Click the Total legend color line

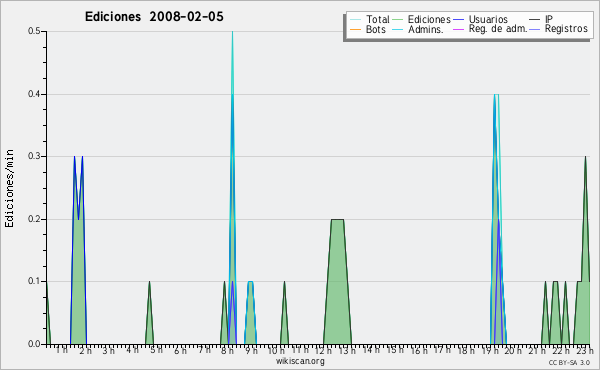click(x=355, y=20)
